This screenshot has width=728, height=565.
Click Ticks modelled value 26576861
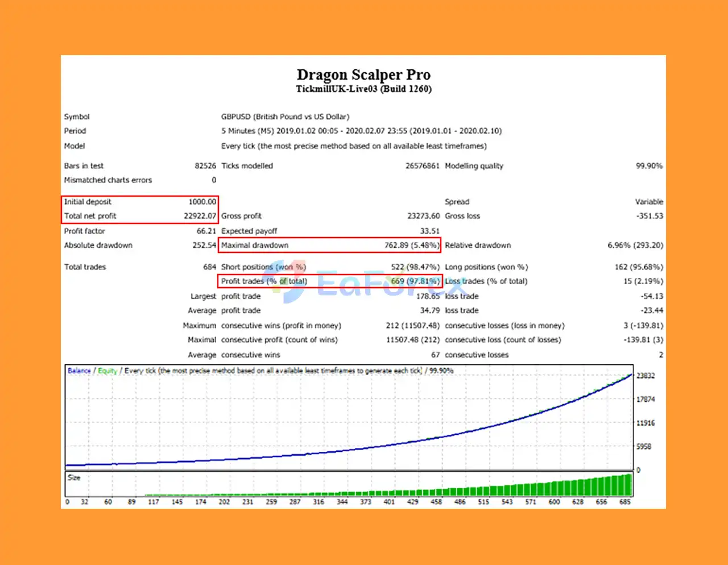click(x=423, y=166)
